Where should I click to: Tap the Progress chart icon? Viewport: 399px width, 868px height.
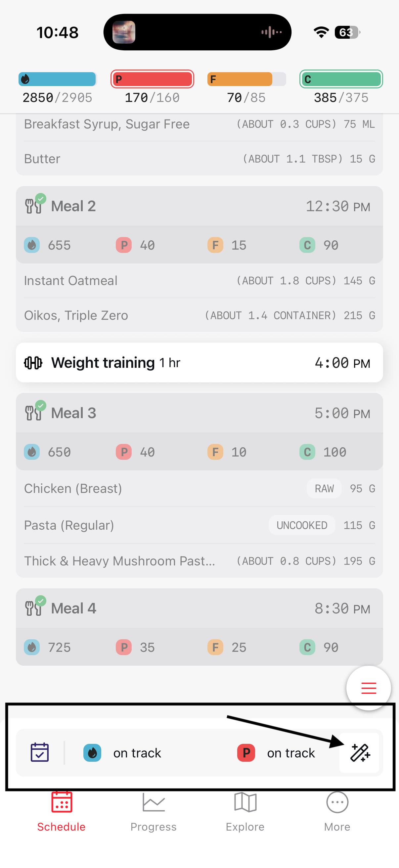pyautogui.click(x=154, y=803)
